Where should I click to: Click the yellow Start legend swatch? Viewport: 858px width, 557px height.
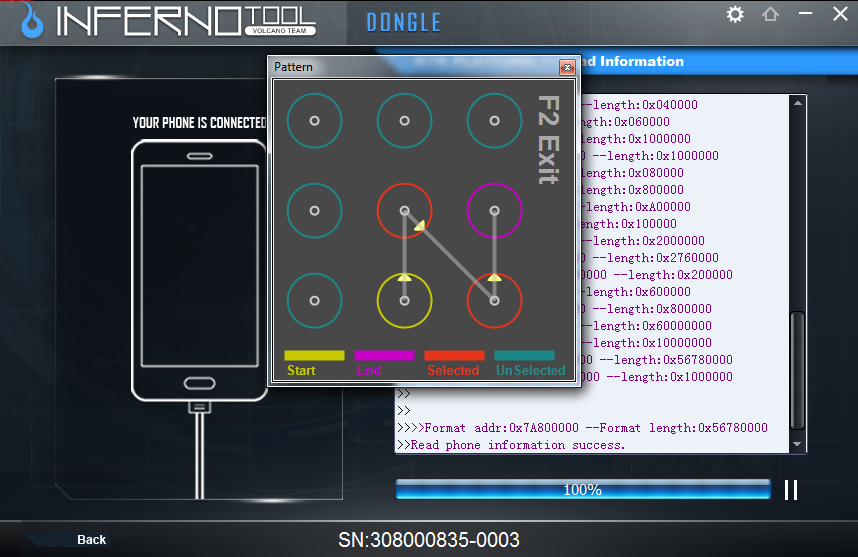coord(314,356)
